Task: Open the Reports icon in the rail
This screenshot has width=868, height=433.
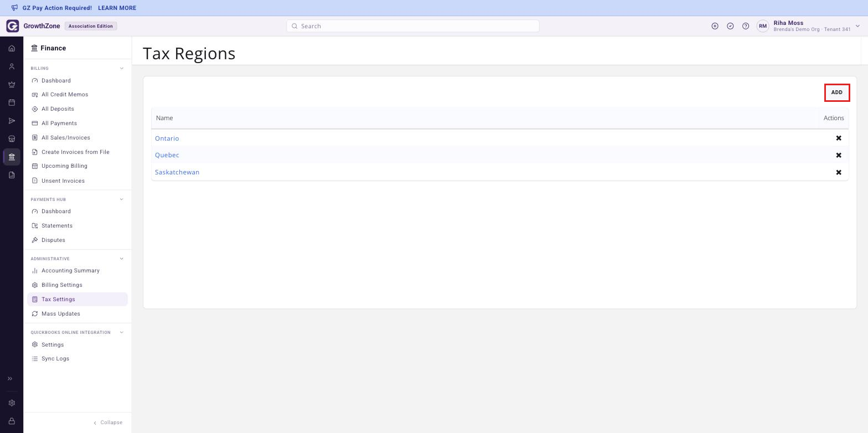Action: click(12, 175)
